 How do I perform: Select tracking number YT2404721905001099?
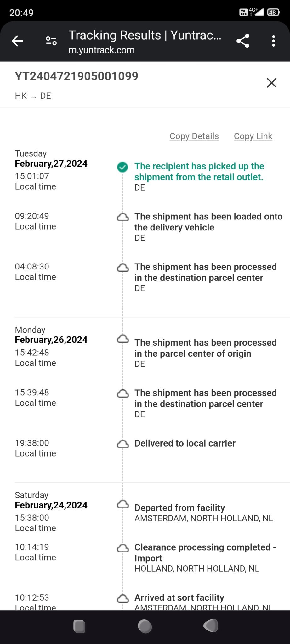77,76
